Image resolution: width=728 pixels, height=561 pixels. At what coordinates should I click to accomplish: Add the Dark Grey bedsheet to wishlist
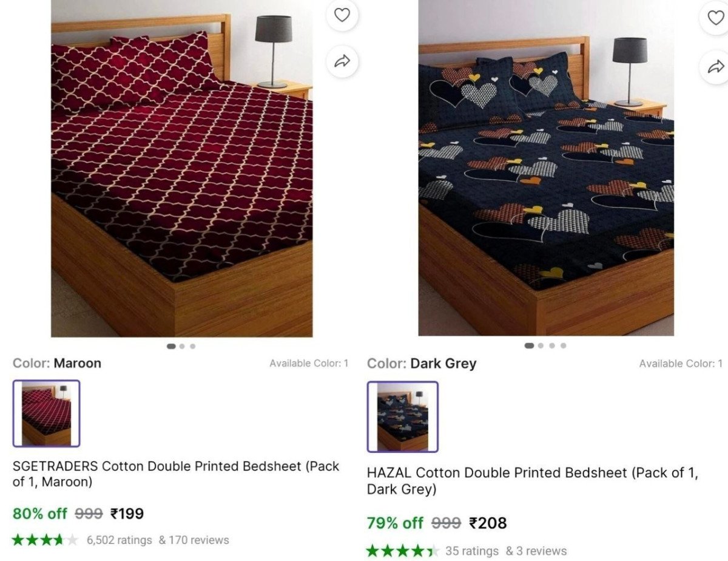click(716, 18)
